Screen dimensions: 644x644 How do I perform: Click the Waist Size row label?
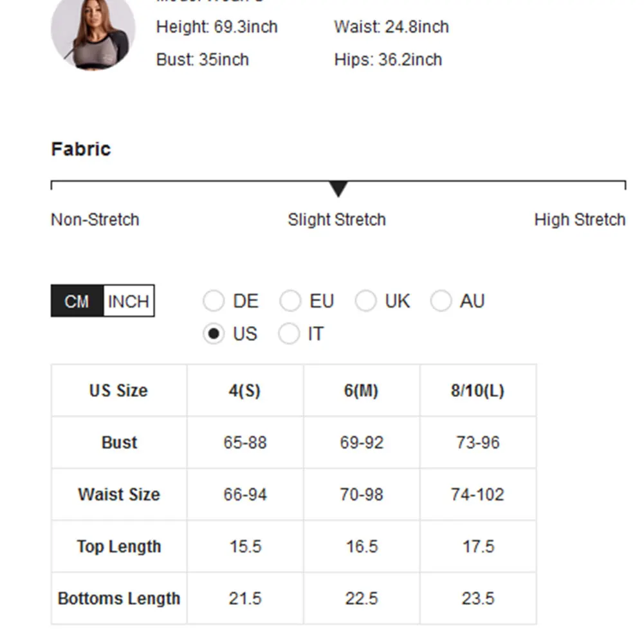click(x=119, y=495)
